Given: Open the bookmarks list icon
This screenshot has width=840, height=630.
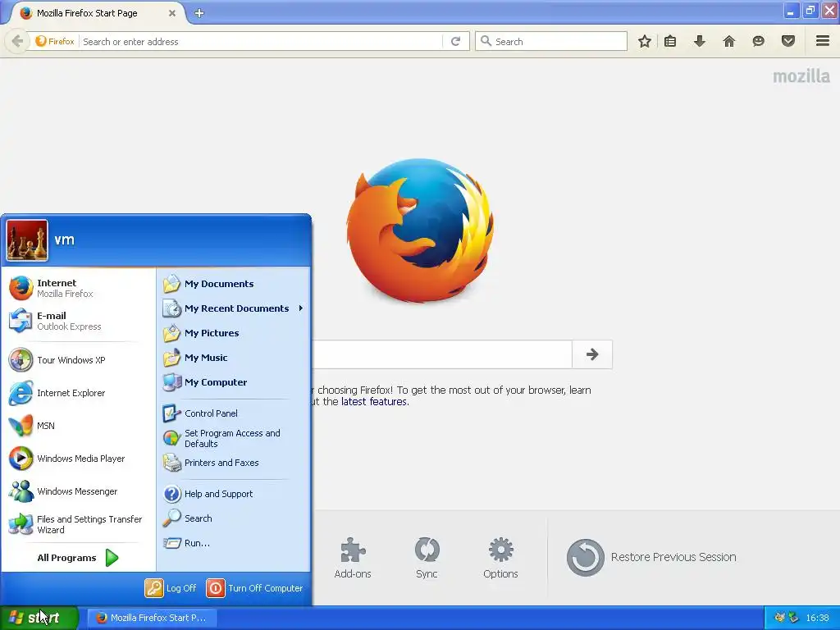Looking at the screenshot, I should [670, 41].
